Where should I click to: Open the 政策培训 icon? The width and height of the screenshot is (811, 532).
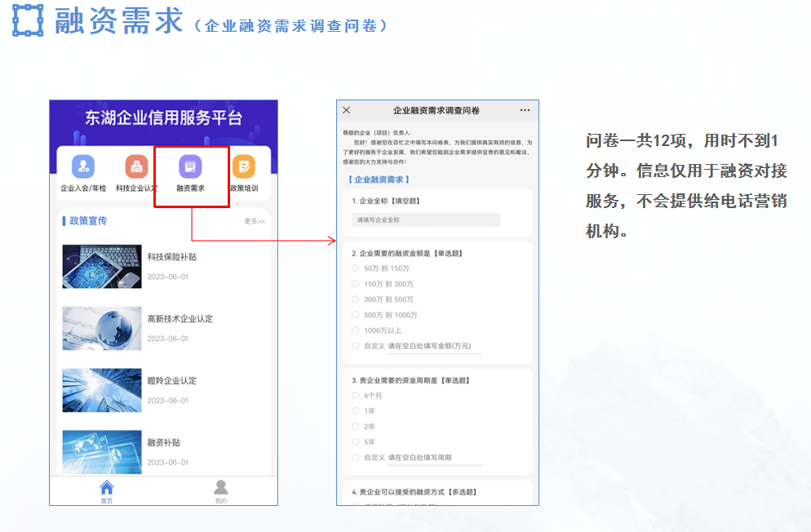(x=244, y=166)
